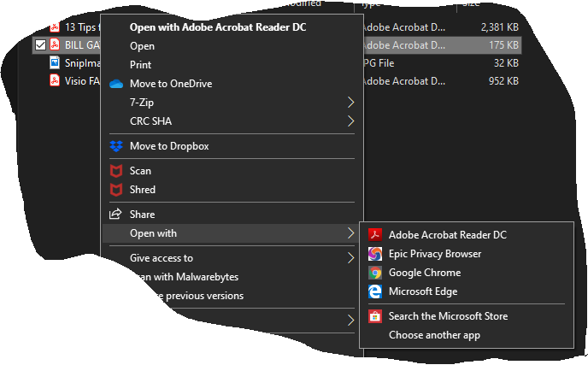Click the Share arrow icon

pos(115,214)
